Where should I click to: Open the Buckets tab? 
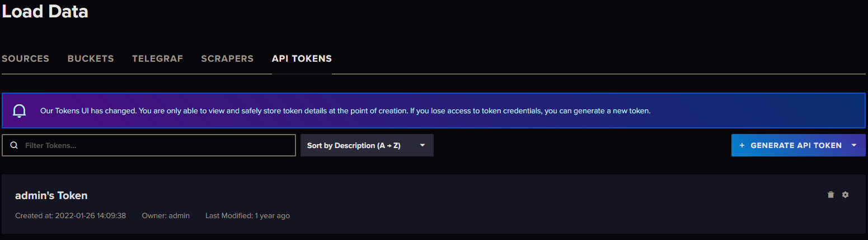[x=91, y=58]
